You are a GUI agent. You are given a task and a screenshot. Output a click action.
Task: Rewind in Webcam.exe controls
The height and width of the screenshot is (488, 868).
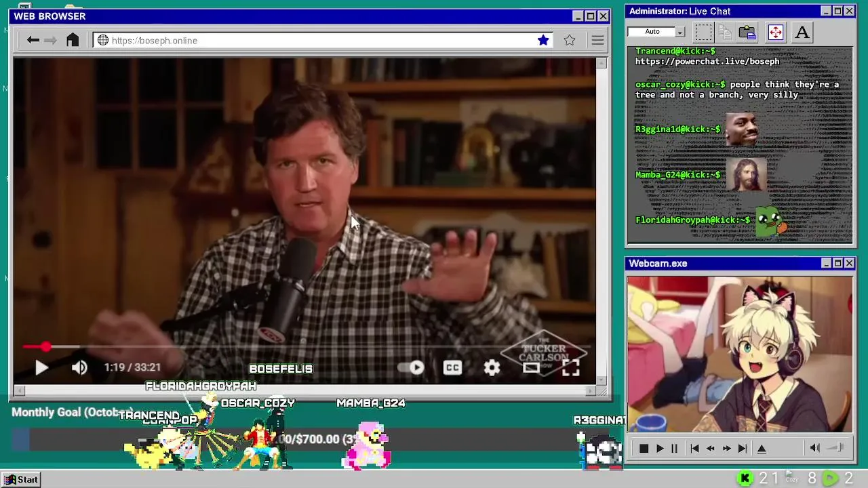click(710, 448)
